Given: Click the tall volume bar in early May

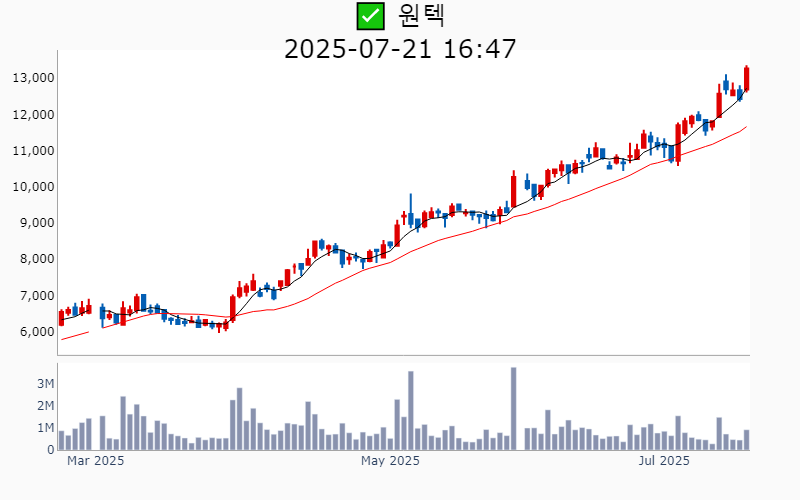Looking at the screenshot, I should tap(411, 411).
